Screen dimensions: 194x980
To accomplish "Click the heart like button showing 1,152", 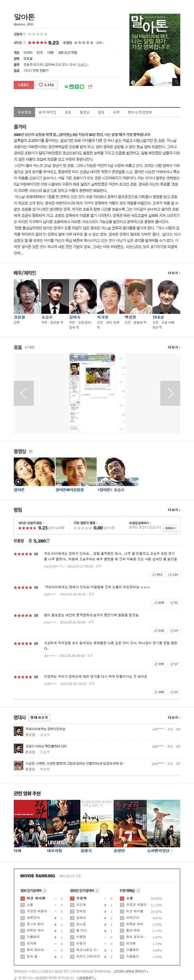I will click(x=46, y=85).
